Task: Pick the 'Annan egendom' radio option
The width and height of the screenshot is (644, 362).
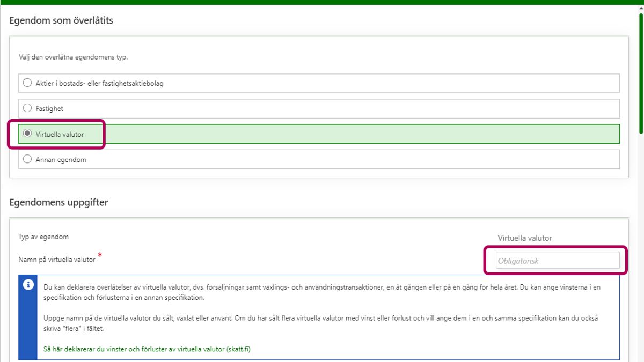Action: pos(27,159)
